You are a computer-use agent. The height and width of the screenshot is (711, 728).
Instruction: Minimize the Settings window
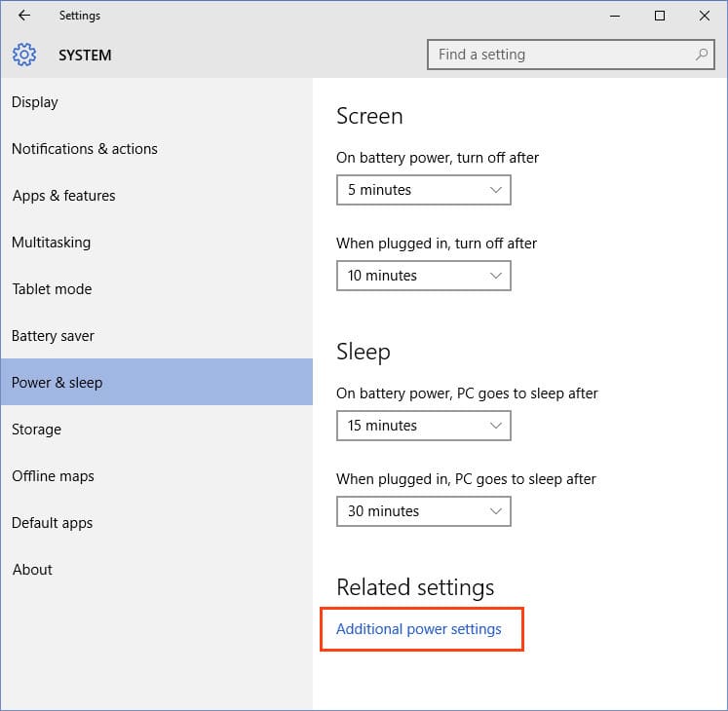615,16
